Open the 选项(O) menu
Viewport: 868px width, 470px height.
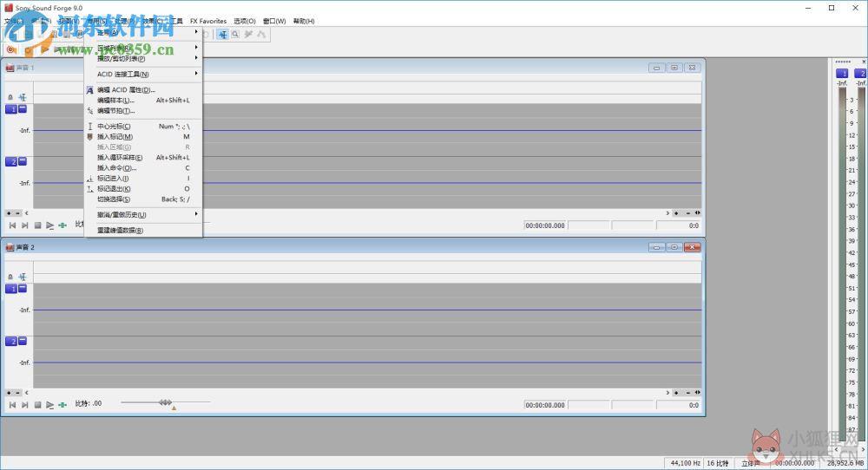pos(245,21)
